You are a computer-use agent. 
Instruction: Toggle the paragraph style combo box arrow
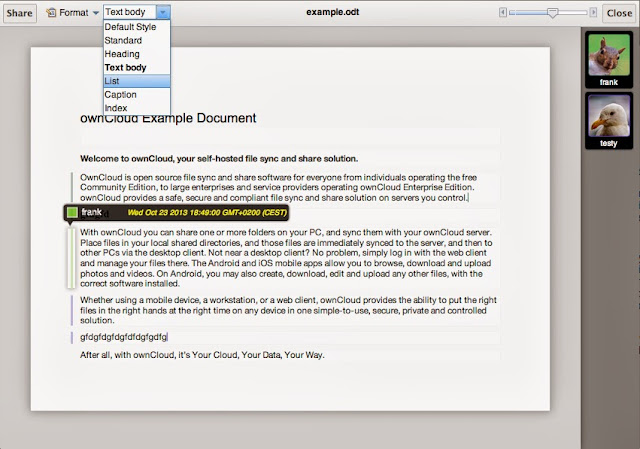tap(163, 12)
